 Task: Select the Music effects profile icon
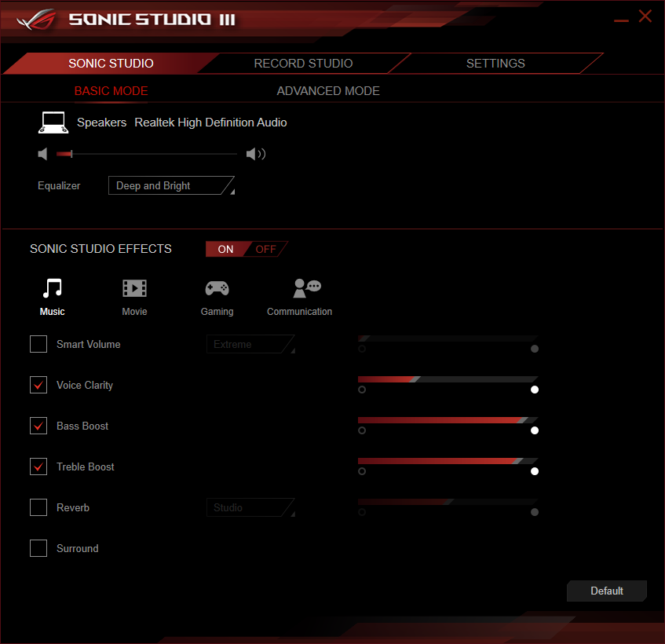[52, 288]
